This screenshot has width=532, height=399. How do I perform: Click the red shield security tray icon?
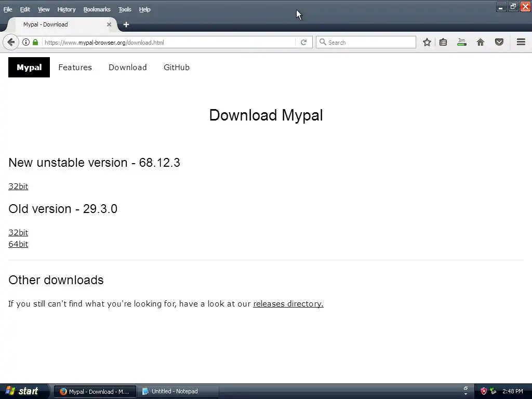click(484, 391)
